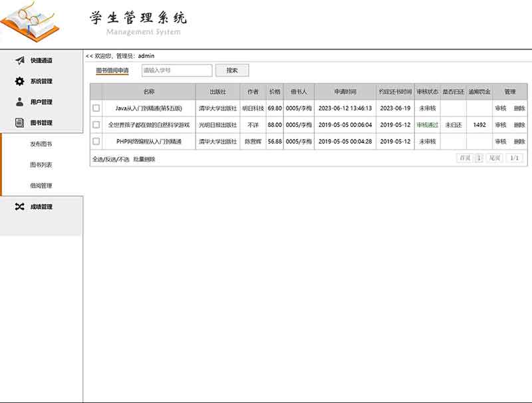The width and height of the screenshot is (532, 403).
Task: Click the book logo in header
Action: (30, 23)
